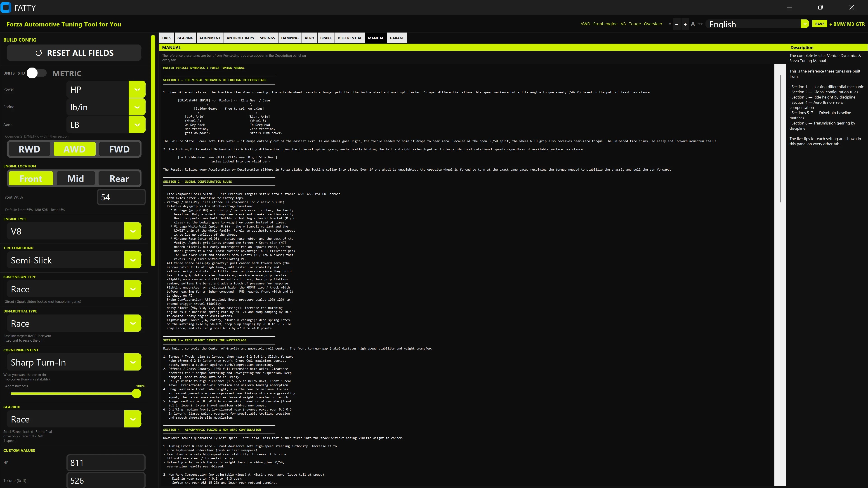This screenshot has height=488, width=868.
Task: Switch to the BRAKE tab
Action: click(326, 38)
